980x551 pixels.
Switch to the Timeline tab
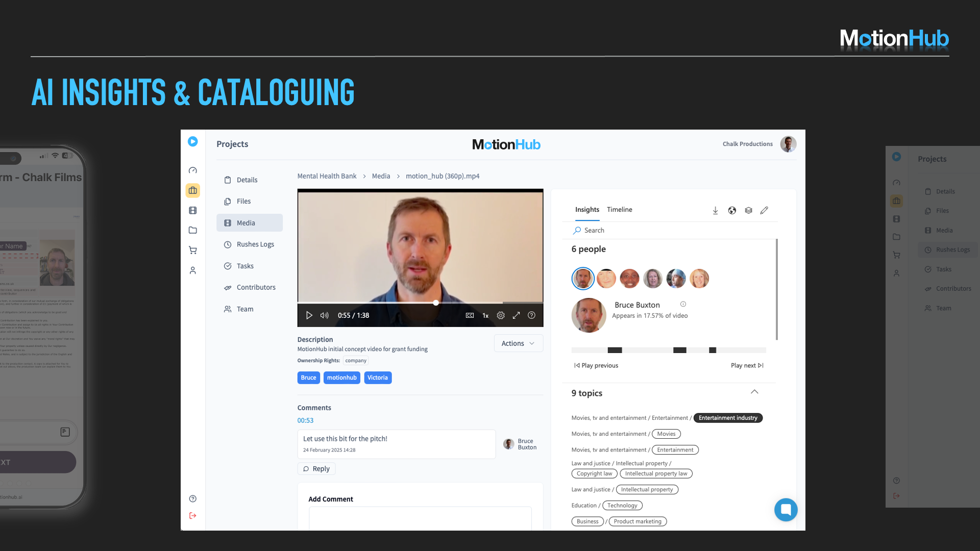coord(619,210)
